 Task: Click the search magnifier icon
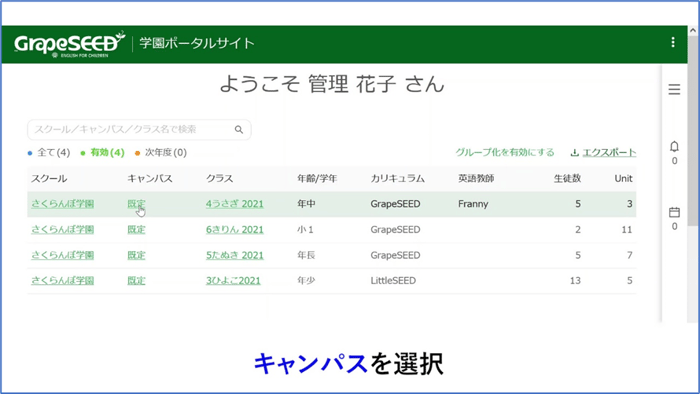click(x=239, y=129)
